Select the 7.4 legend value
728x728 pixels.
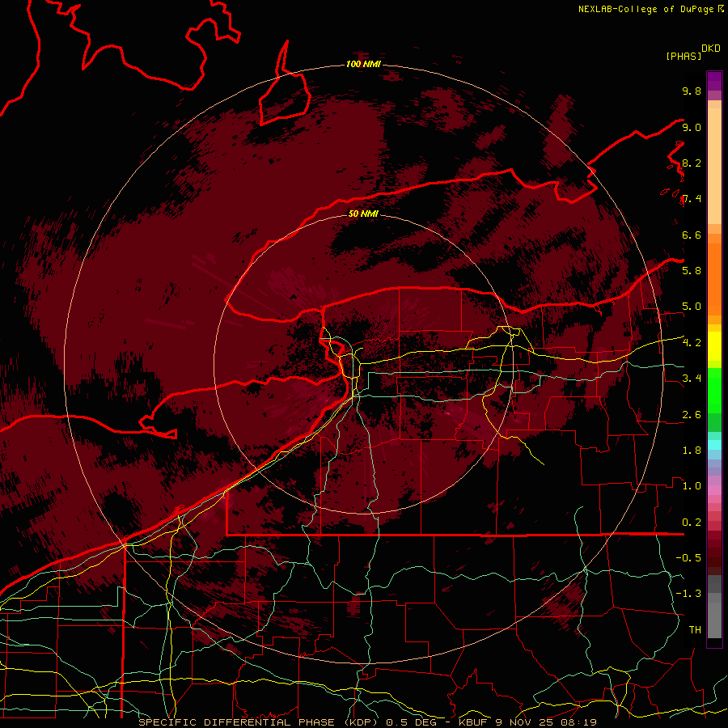pos(692,199)
